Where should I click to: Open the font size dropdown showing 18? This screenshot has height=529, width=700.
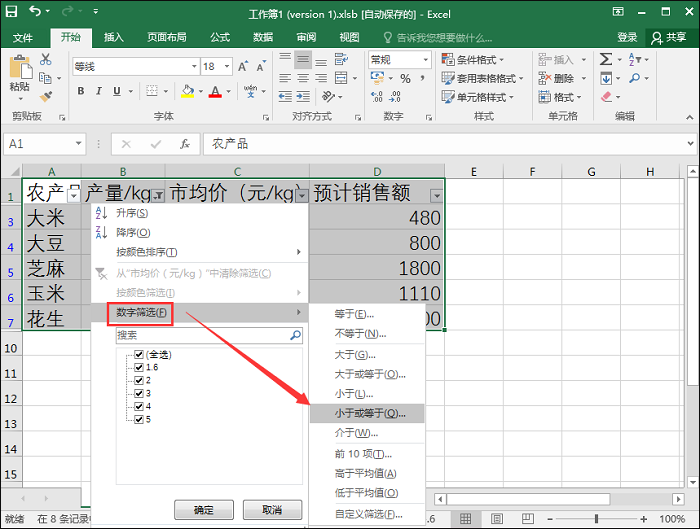227,67
